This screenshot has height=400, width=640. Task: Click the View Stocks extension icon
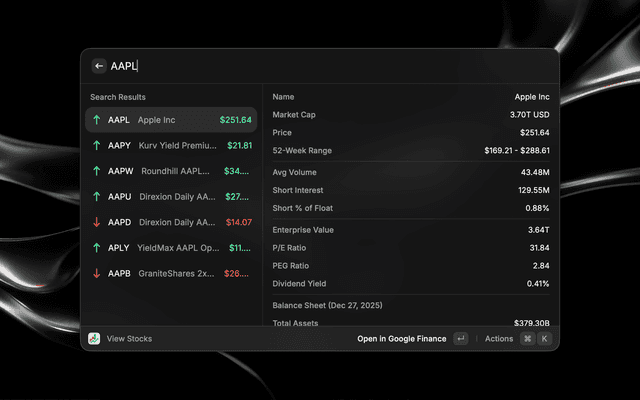pyautogui.click(x=94, y=339)
